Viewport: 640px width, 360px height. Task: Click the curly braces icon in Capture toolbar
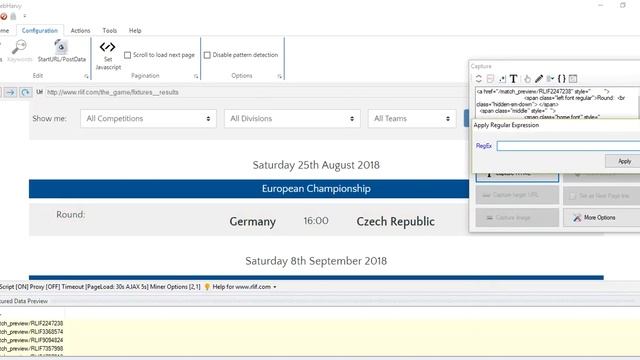tap(562, 79)
